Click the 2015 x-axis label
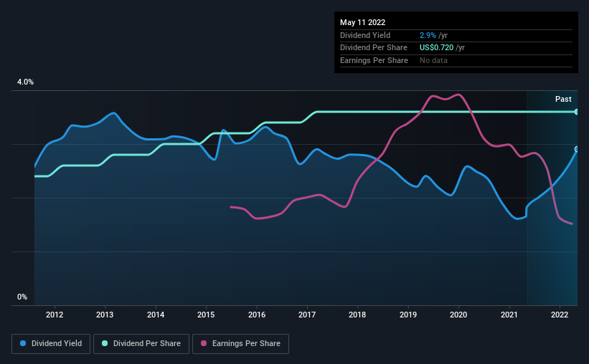Viewport: 589px width, 364px height. click(x=206, y=315)
